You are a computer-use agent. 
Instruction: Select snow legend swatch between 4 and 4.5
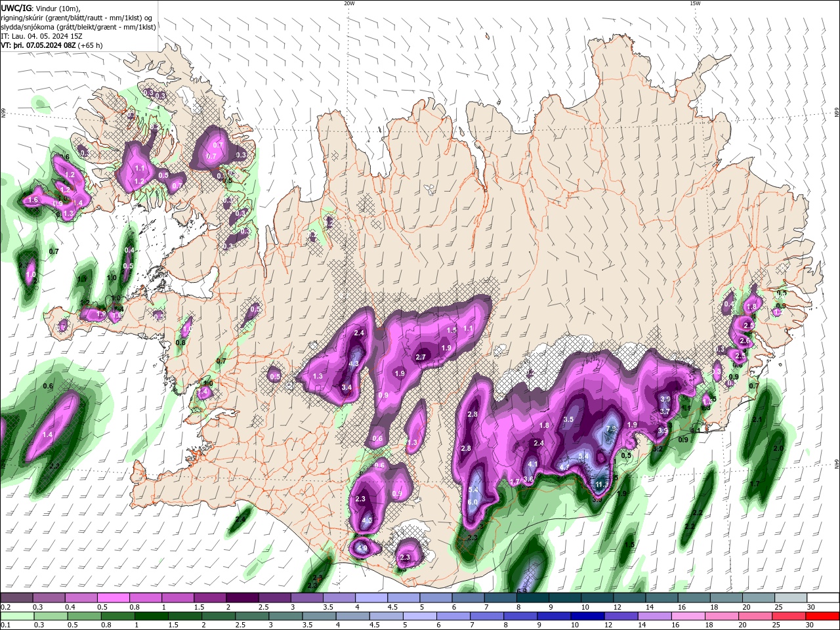coord(371,598)
